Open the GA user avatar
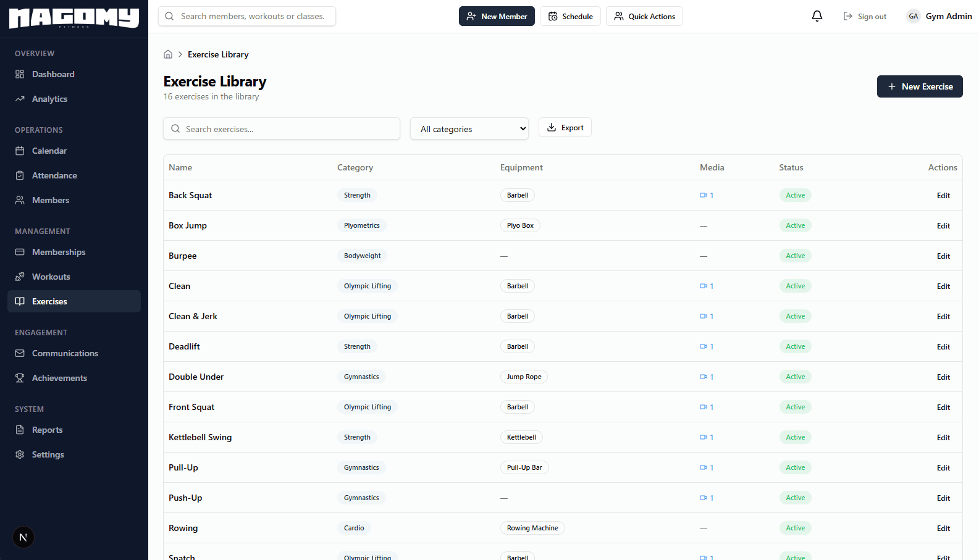 click(x=914, y=16)
